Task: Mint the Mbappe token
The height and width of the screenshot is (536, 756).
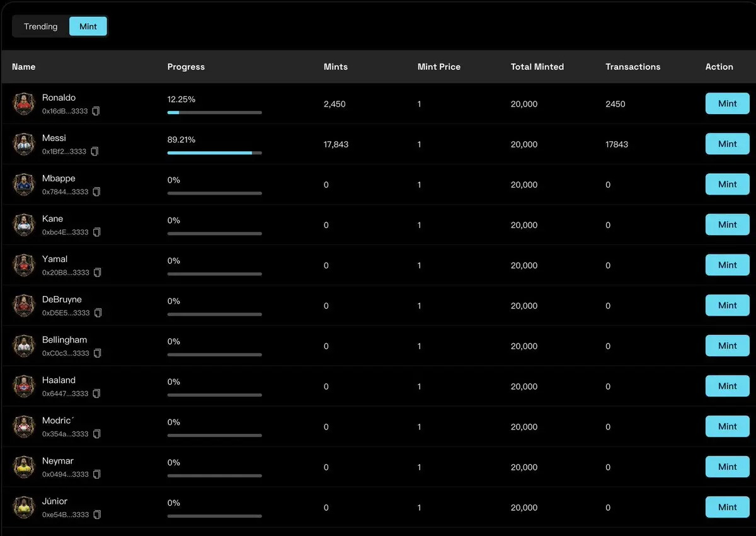Action: pos(728,185)
